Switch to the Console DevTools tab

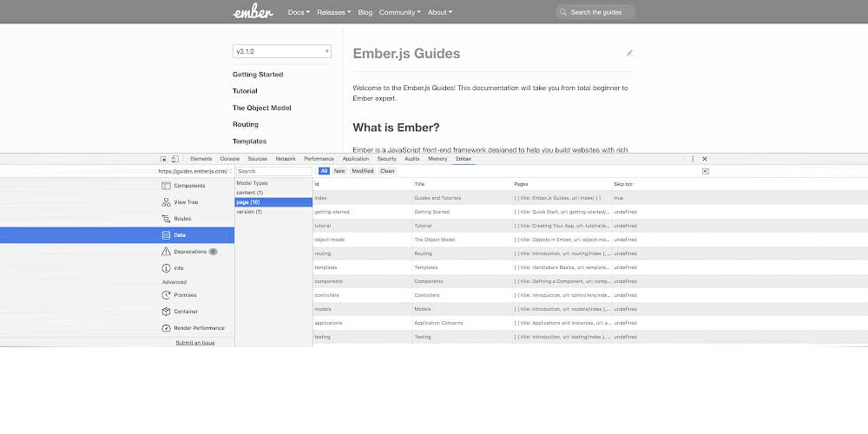(230, 159)
